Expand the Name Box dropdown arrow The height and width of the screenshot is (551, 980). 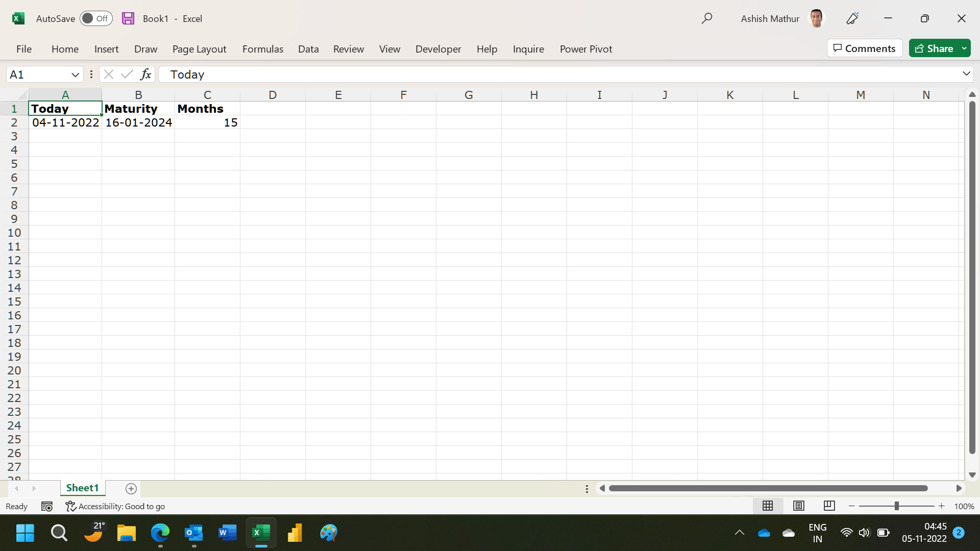(75, 74)
